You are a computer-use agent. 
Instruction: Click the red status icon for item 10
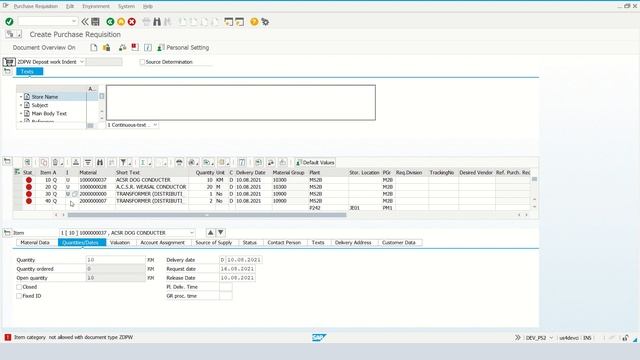(29, 180)
